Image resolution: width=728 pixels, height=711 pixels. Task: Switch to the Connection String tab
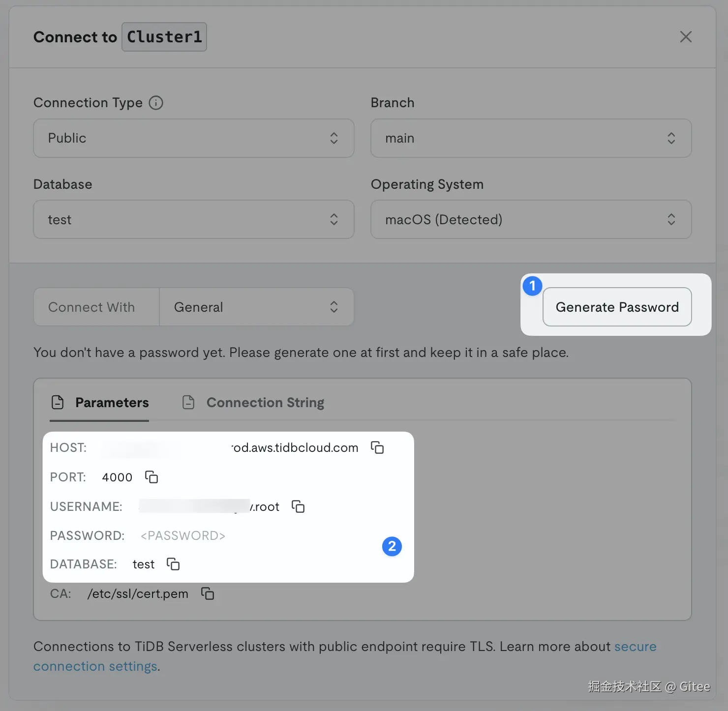pyautogui.click(x=265, y=402)
